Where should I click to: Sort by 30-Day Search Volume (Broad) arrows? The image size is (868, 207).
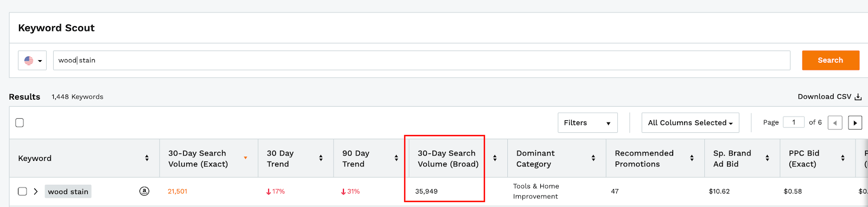[x=495, y=158]
